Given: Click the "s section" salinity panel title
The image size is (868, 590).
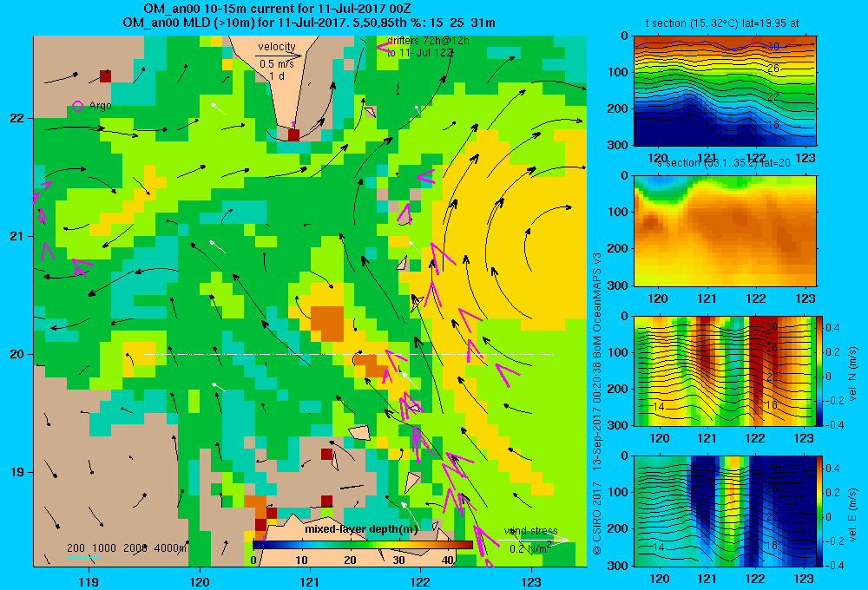Looking at the screenshot, I should [x=724, y=163].
